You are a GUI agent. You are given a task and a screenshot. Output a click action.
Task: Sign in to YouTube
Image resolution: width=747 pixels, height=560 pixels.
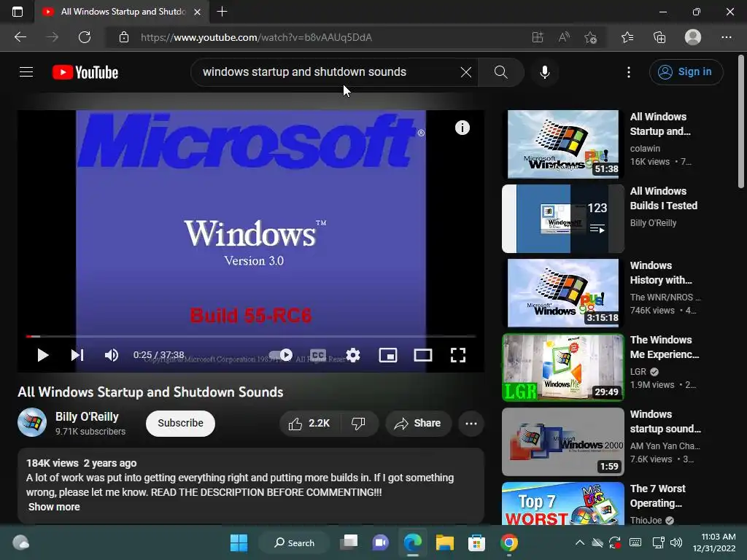(686, 72)
